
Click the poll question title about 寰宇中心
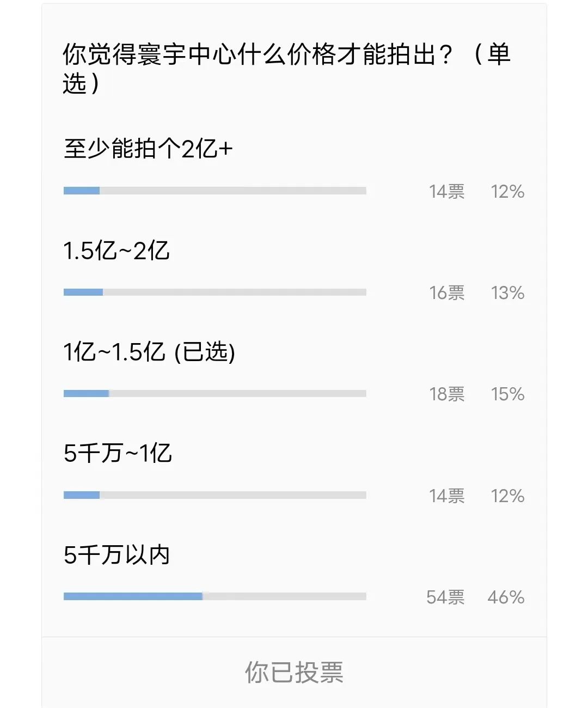286,68
